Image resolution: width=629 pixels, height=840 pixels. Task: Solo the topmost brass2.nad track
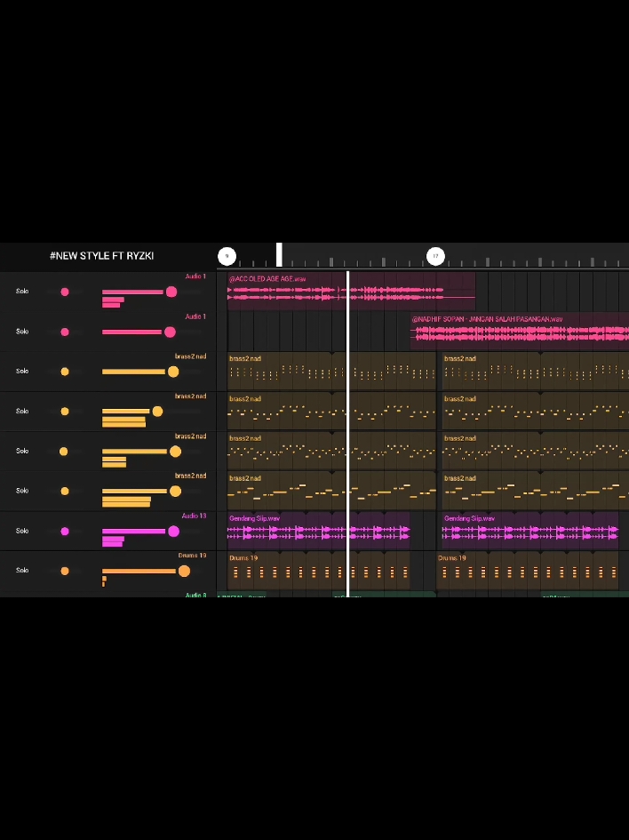(x=22, y=372)
